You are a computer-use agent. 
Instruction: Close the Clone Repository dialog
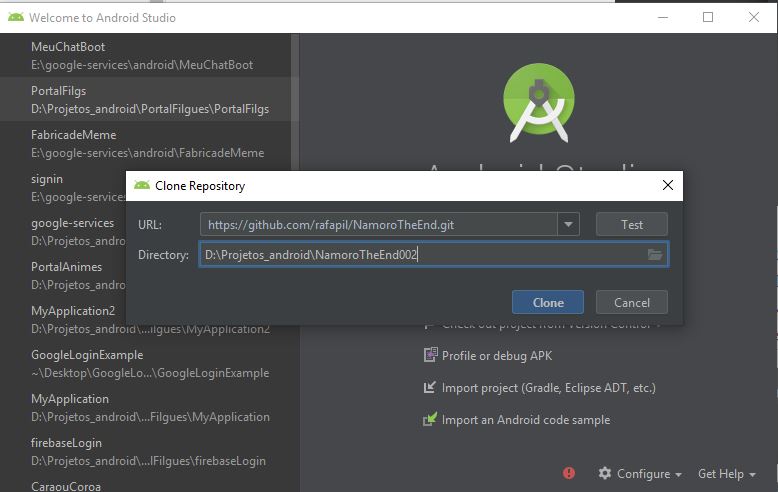[x=667, y=185]
